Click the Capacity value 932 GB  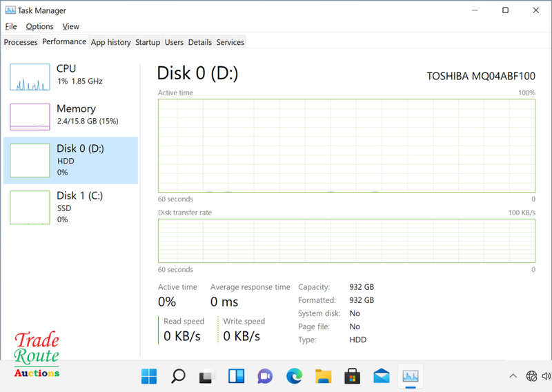point(362,287)
